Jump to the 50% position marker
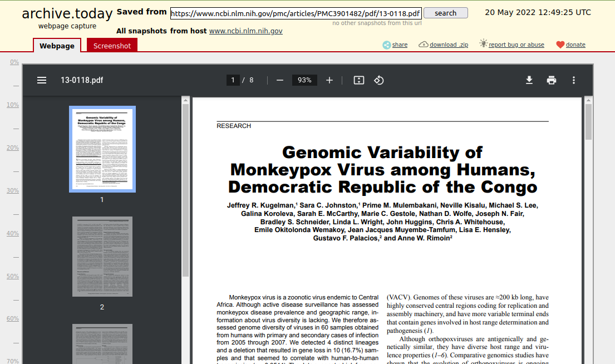Screen dimensions: 615x364 pyautogui.click(x=13, y=276)
